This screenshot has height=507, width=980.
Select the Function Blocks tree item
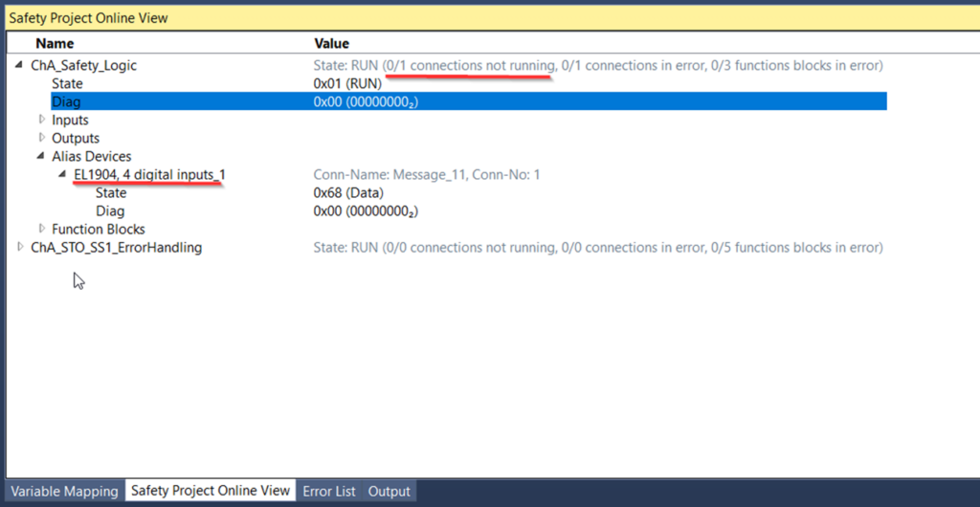99,230
